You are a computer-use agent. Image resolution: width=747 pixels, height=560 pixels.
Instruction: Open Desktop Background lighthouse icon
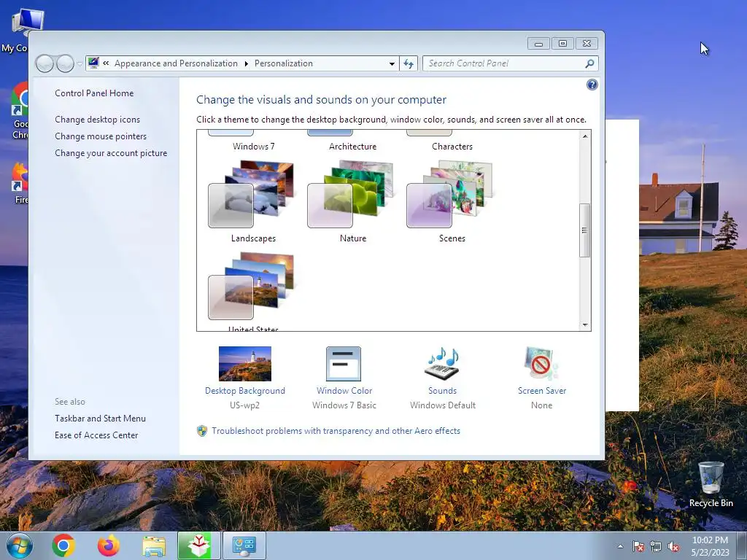(245, 364)
